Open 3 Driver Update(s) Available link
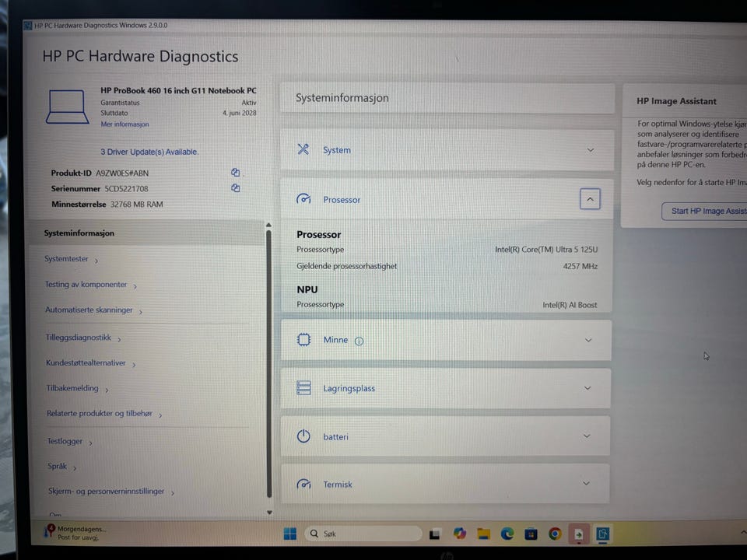 tap(149, 152)
